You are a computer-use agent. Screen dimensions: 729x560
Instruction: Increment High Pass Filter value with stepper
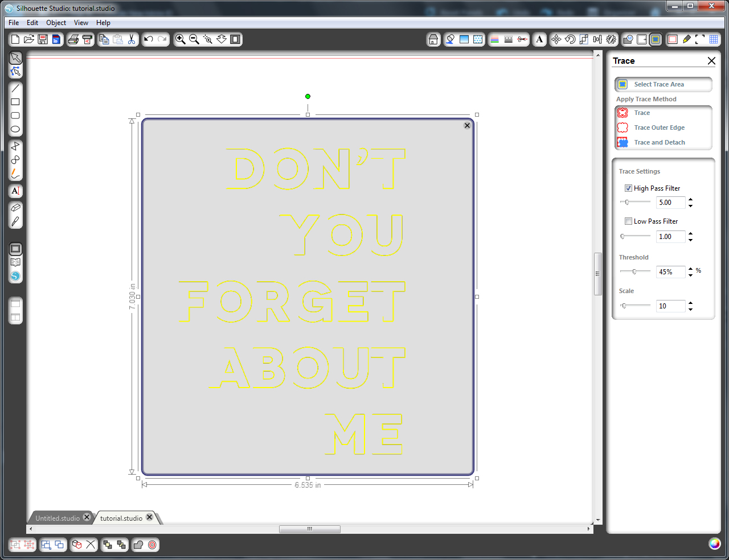pos(690,200)
